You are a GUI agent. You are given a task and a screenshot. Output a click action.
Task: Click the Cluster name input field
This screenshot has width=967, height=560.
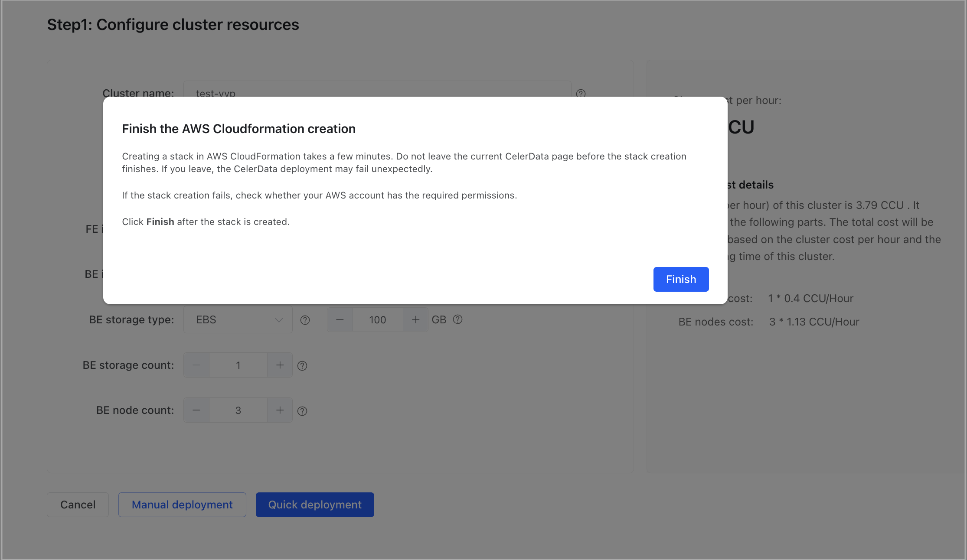377,90
